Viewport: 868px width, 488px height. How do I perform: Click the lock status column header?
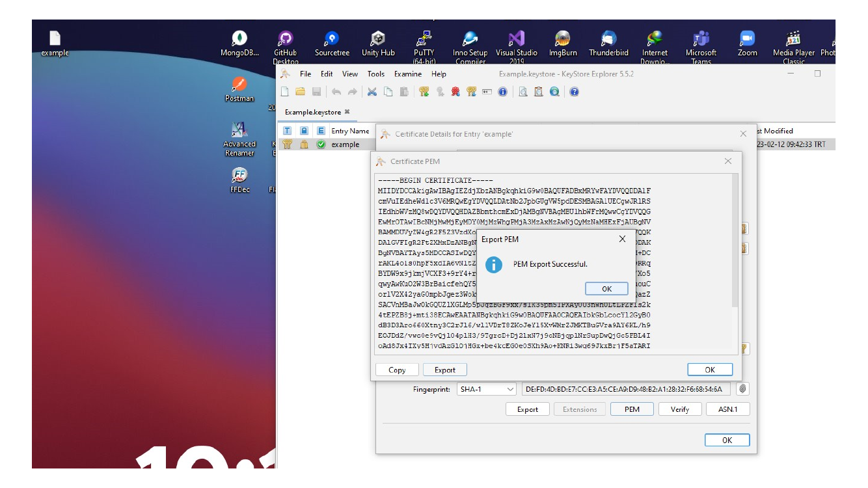click(304, 131)
